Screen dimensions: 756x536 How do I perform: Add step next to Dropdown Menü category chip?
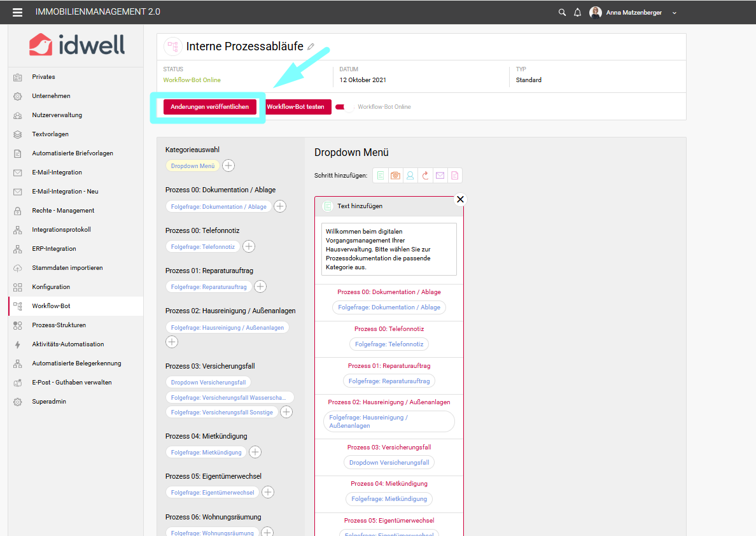coord(228,166)
